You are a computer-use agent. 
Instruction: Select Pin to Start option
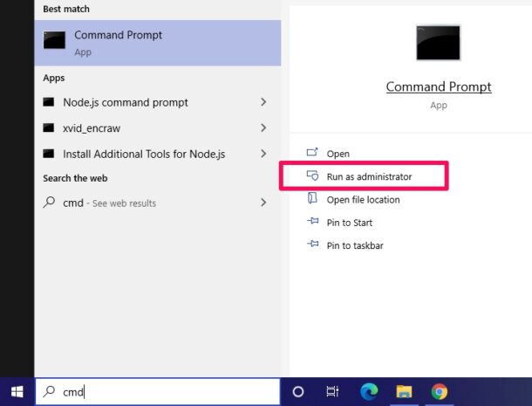349,223
